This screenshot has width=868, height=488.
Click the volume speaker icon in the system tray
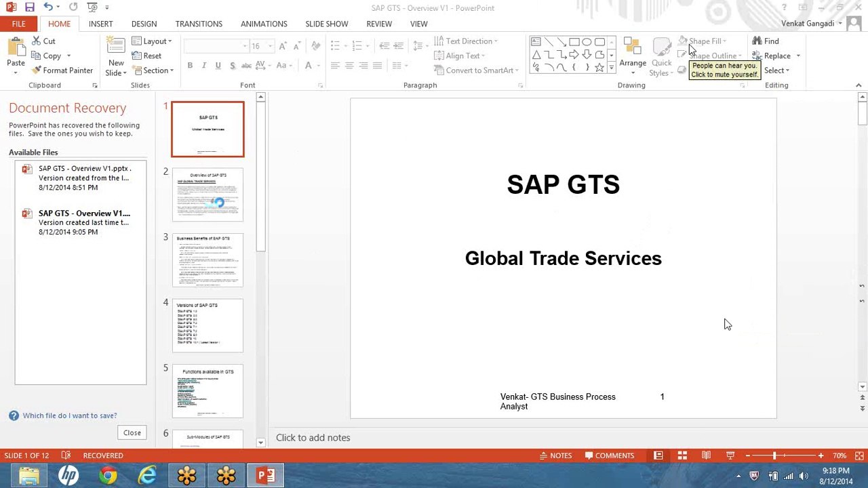(804, 476)
